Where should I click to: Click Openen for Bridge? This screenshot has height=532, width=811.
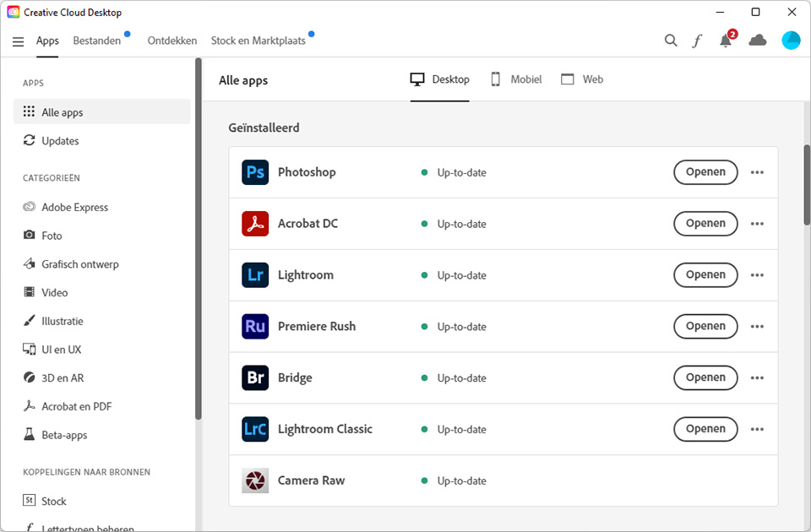point(705,377)
